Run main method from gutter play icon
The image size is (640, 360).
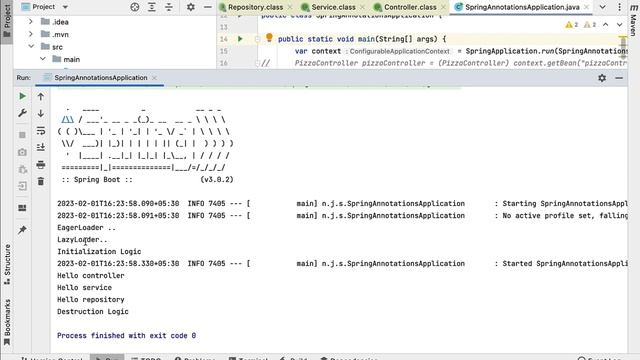pos(240,39)
